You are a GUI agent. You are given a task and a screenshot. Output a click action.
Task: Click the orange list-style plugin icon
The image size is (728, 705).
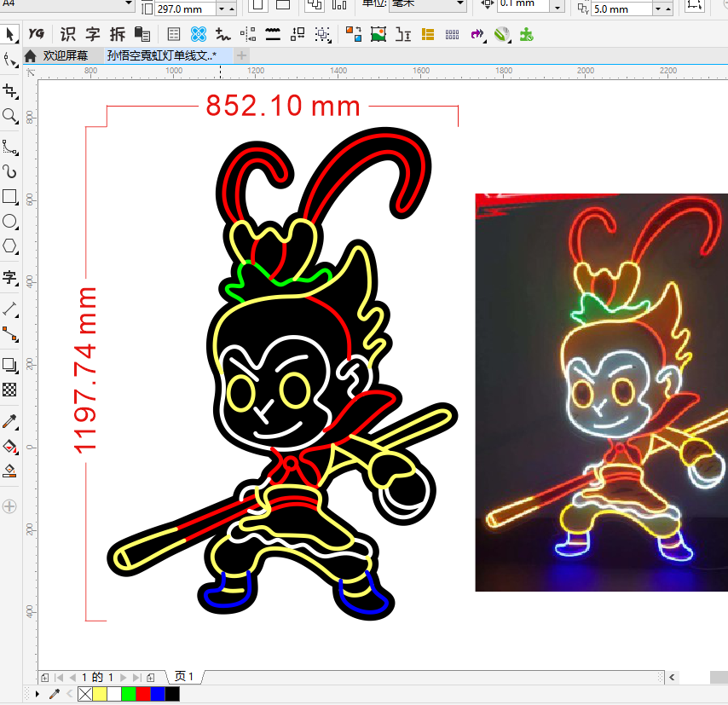click(x=428, y=34)
